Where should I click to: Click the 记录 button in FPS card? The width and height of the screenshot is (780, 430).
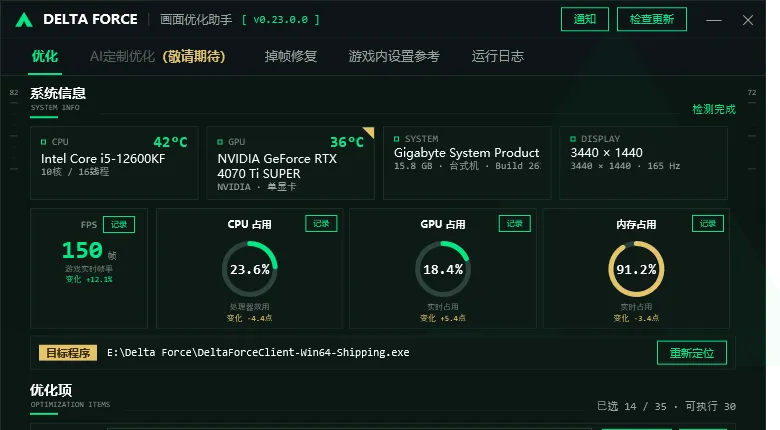(x=119, y=224)
